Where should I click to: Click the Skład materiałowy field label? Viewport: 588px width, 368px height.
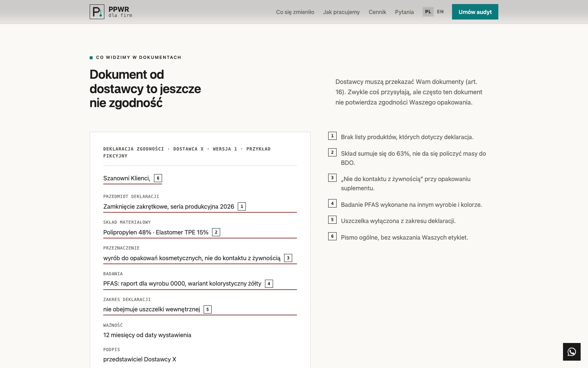127,222
